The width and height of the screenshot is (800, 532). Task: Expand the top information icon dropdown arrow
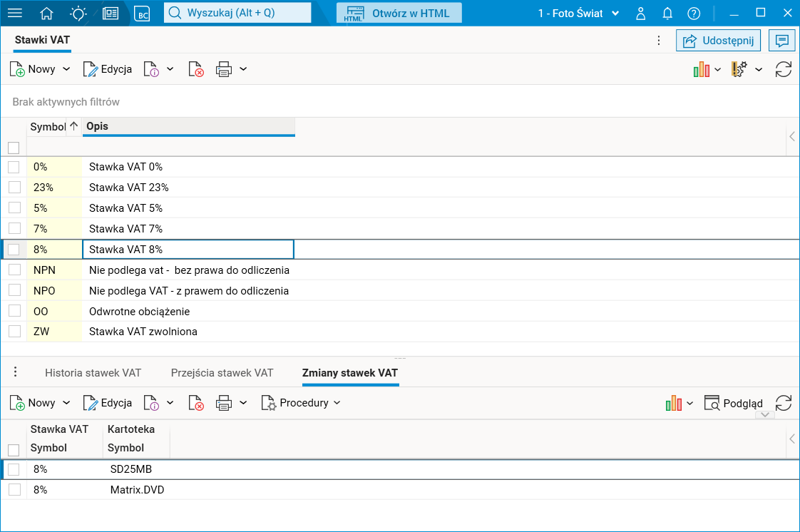click(x=170, y=69)
